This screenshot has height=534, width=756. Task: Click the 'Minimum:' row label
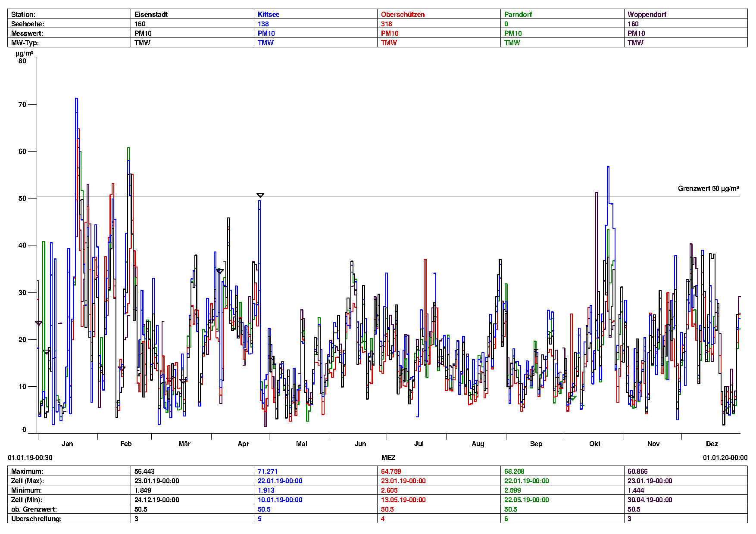click(26, 491)
